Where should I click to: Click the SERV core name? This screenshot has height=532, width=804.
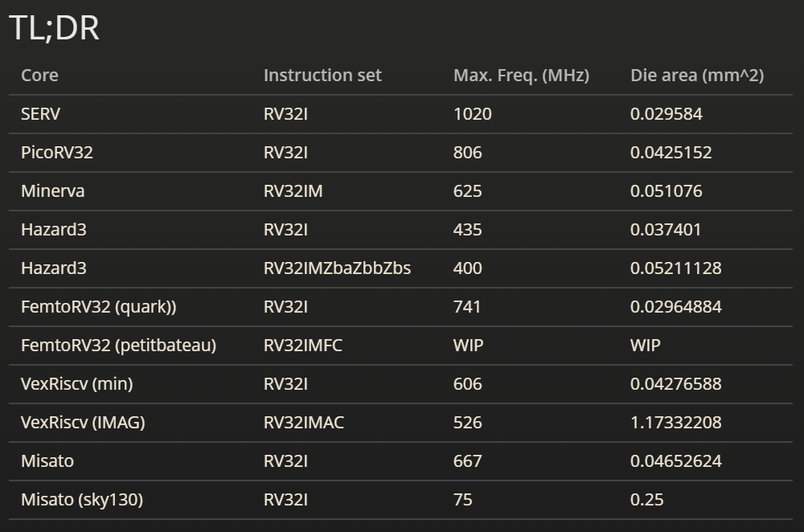pos(40,114)
